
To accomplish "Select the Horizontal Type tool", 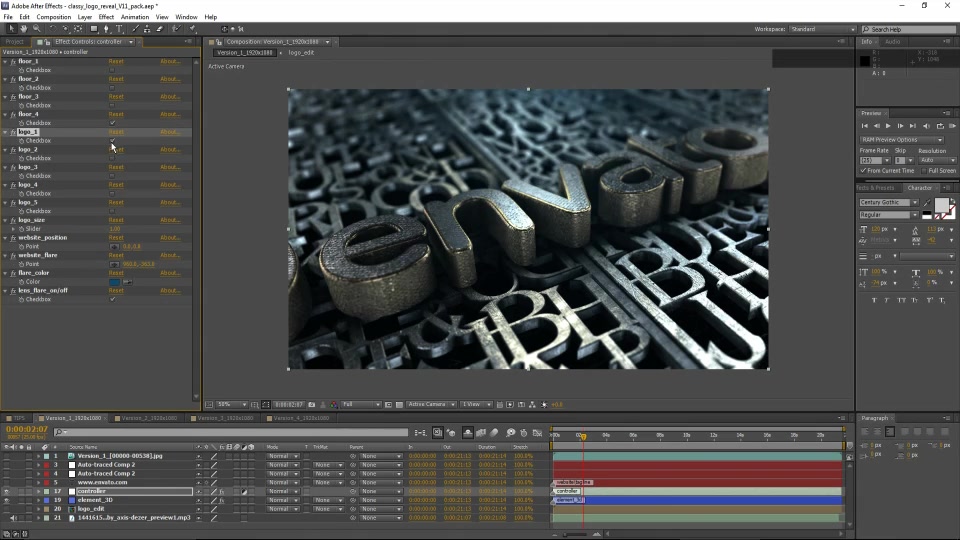I will click(x=119, y=29).
